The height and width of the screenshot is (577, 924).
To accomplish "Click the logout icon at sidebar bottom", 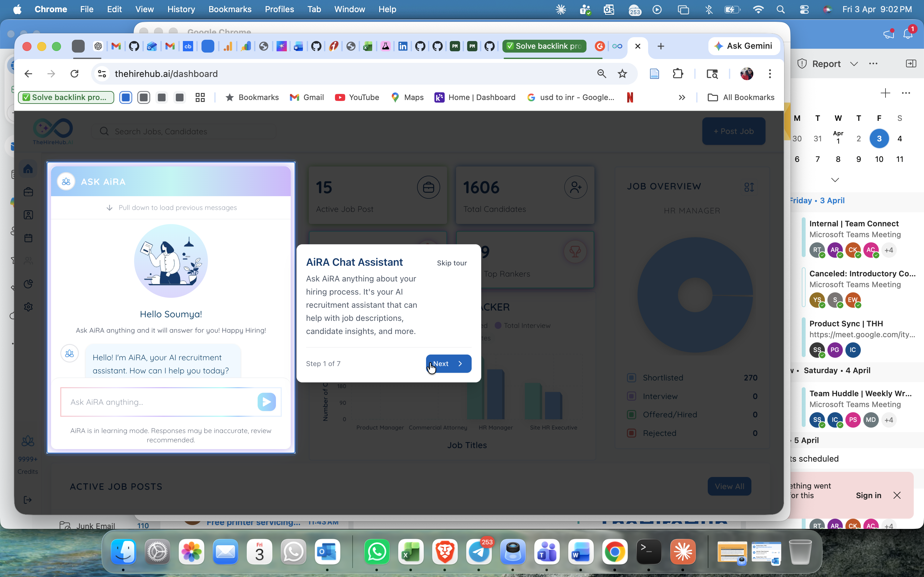I will point(28,500).
